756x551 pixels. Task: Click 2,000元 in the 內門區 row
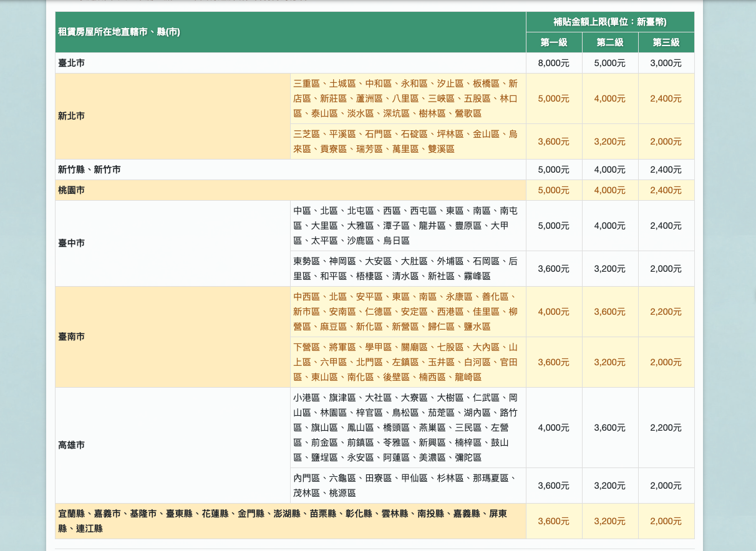[666, 486]
